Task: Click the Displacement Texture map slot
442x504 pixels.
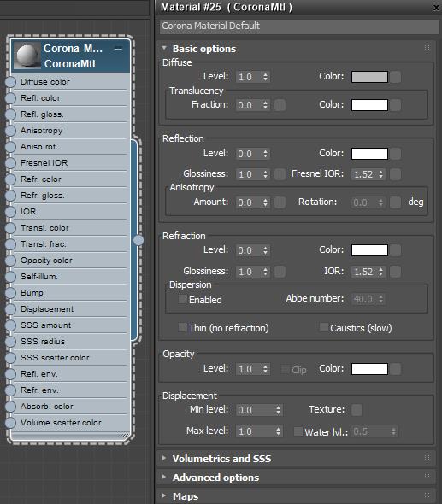Action: [357, 410]
